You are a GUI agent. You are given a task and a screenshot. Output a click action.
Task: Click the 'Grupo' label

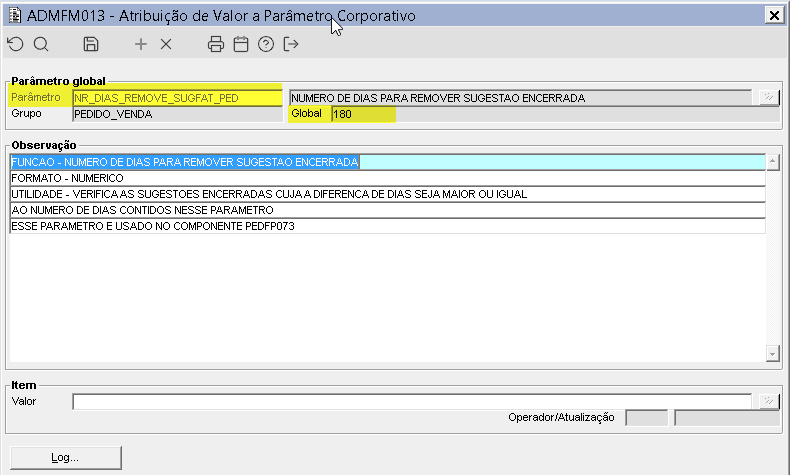coord(26,113)
